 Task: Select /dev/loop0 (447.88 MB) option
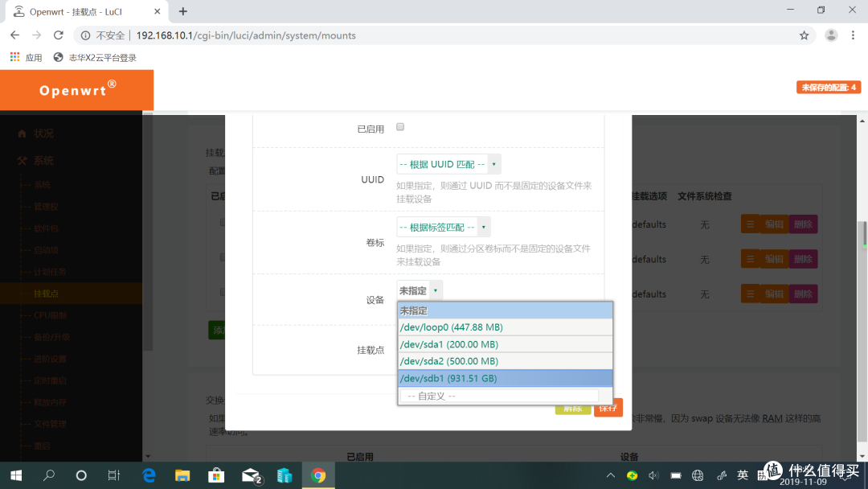point(505,327)
